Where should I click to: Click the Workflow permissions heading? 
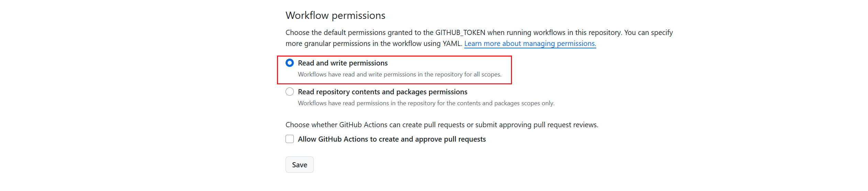[335, 15]
